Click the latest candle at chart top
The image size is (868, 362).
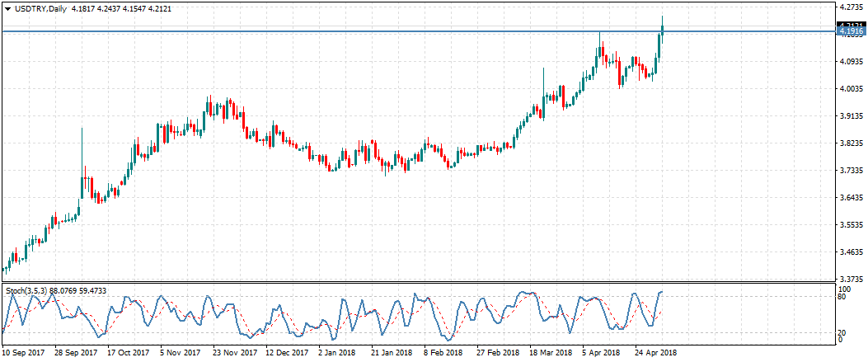tap(661, 33)
